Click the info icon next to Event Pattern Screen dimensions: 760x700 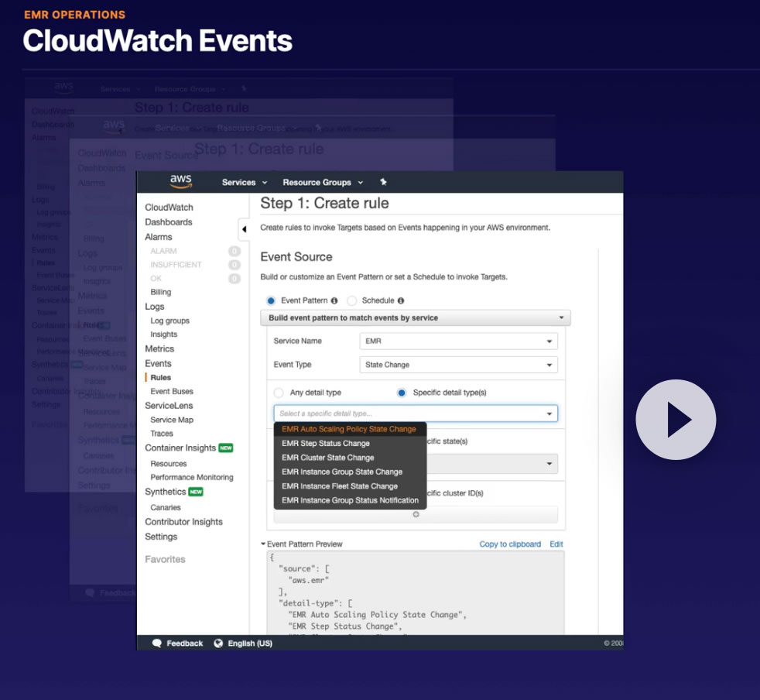point(334,300)
